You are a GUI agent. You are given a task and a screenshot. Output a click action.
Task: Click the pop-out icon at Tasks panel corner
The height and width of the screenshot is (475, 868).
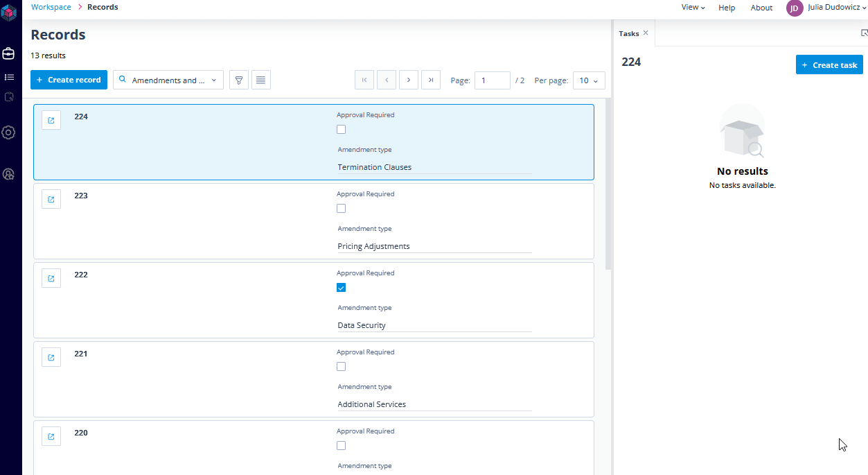864,33
